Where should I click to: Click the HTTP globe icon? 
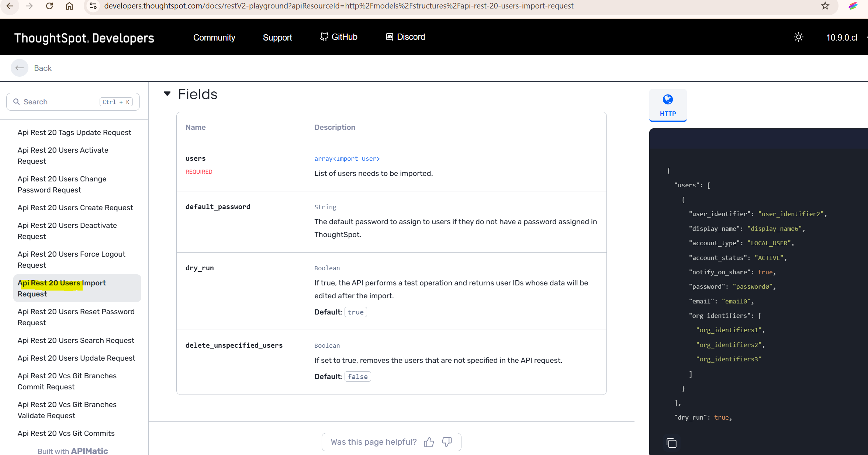pyautogui.click(x=668, y=100)
